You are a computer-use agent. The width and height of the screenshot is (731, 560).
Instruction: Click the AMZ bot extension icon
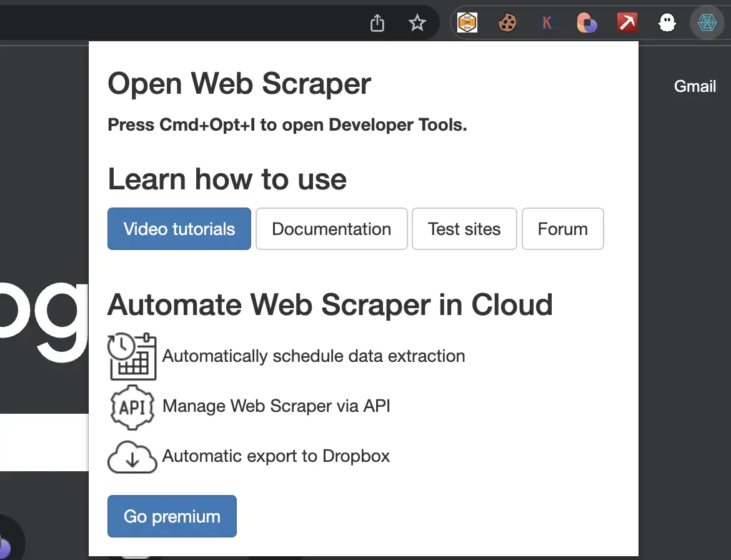(x=467, y=22)
